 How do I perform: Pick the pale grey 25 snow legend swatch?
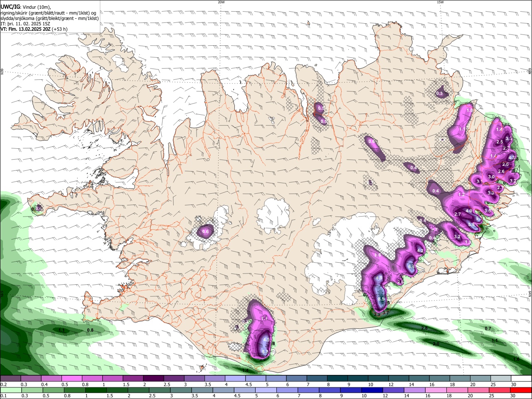tap(500, 379)
